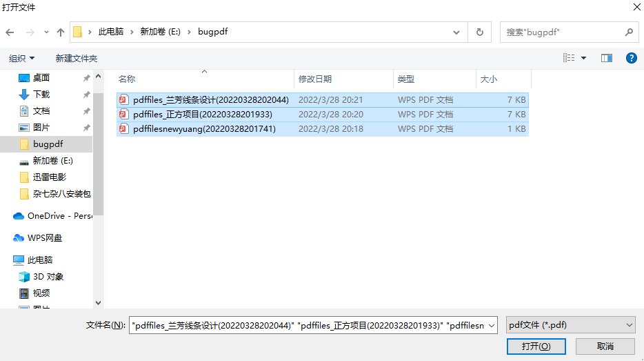644x361 pixels.
Task: Click the Back navigation arrow
Action: [10, 32]
